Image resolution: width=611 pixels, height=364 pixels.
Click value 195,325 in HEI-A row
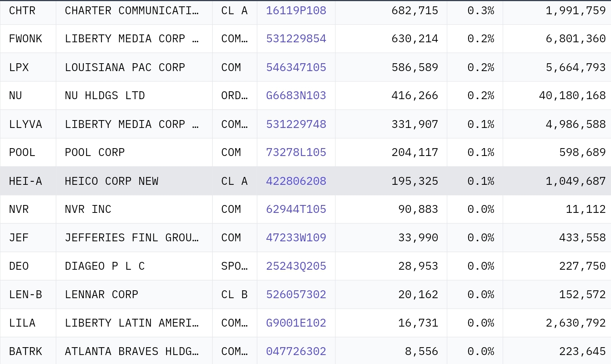415,181
